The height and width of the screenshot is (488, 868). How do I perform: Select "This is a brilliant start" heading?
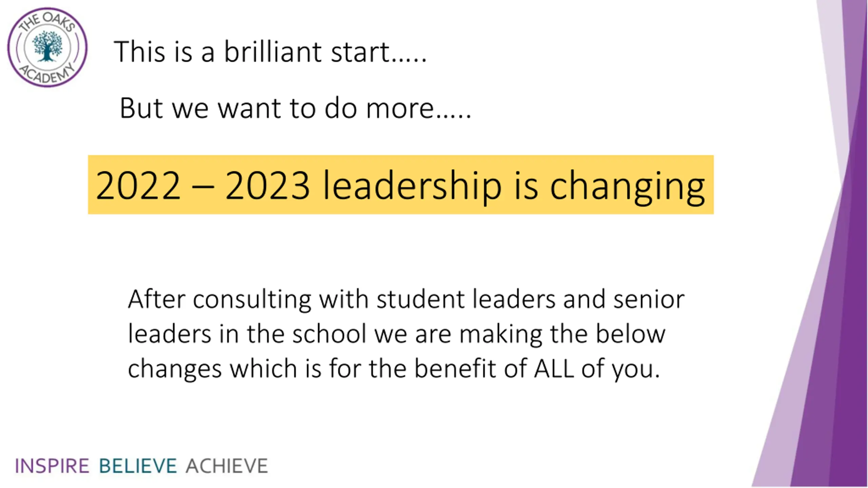[270, 52]
